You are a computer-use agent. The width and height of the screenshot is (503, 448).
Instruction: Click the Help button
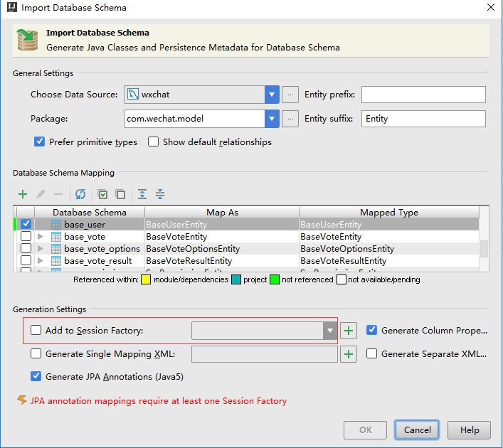(x=470, y=430)
